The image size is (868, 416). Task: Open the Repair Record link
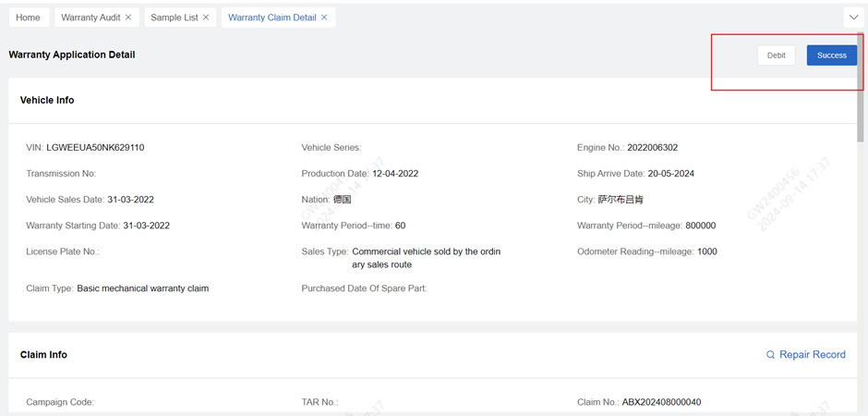coord(812,354)
